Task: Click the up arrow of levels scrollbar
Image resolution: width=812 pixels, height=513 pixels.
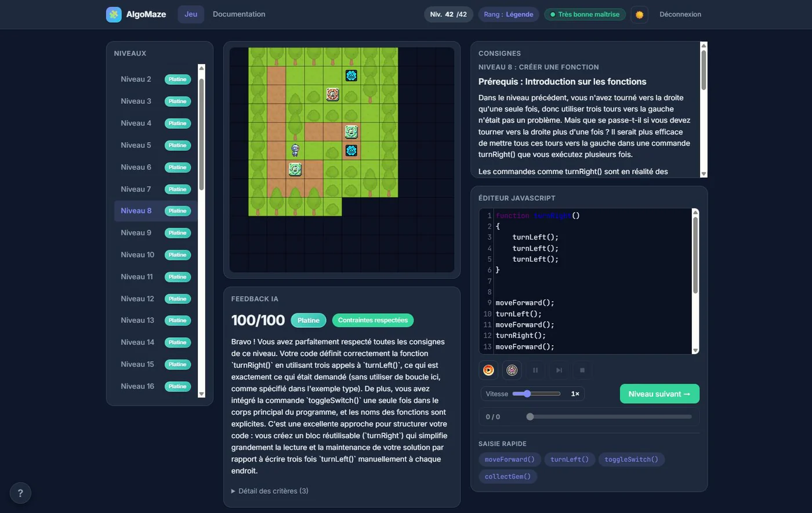Action: 201,68
